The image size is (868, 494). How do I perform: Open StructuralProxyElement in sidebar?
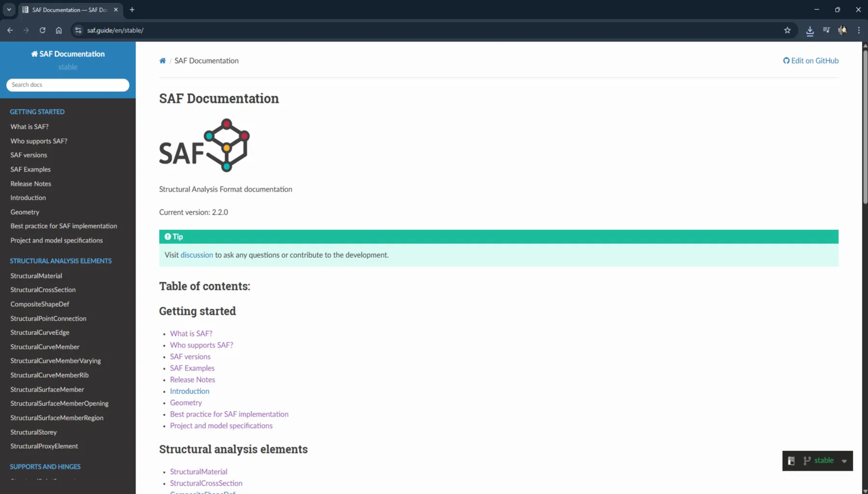click(x=44, y=446)
